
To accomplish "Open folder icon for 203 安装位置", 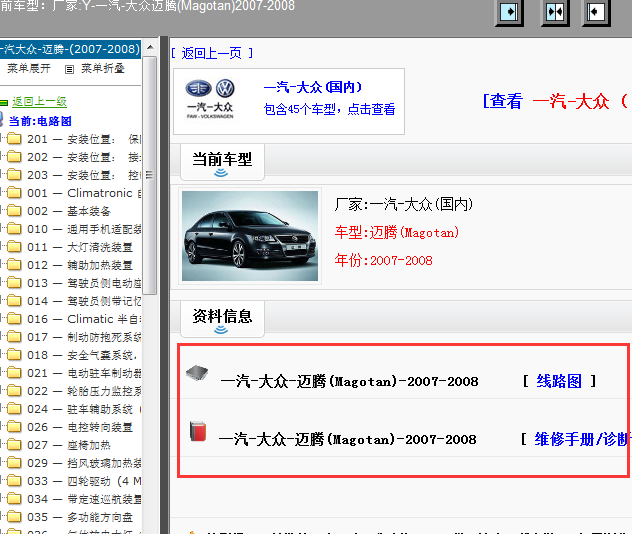I will pyautogui.click(x=14, y=175).
